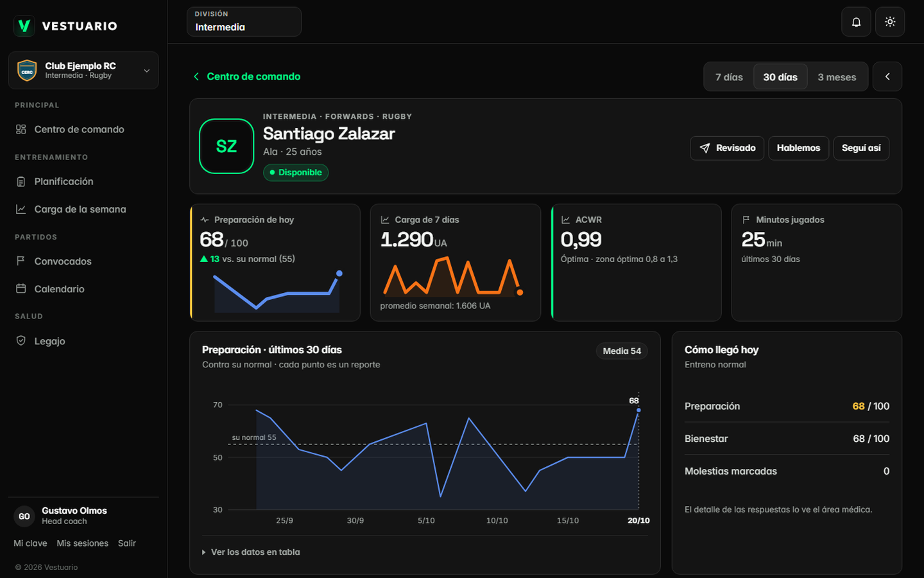Open the Mi clave link

30,543
